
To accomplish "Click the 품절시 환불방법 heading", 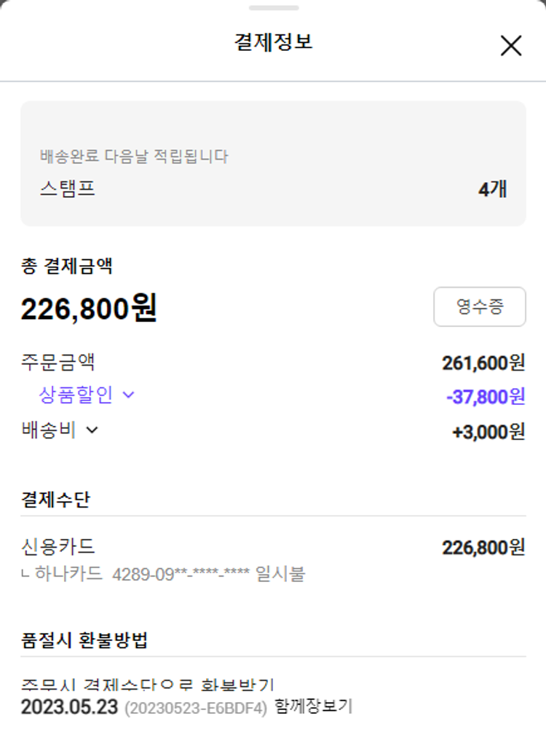I will tap(84, 640).
